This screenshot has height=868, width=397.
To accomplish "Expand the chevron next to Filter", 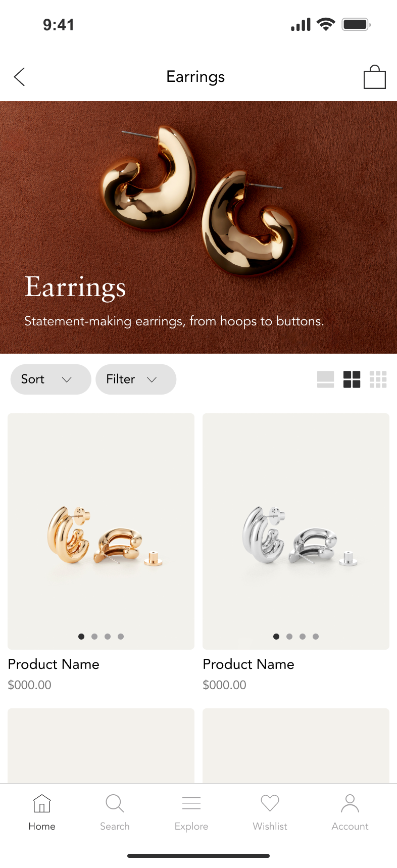I will [x=152, y=379].
